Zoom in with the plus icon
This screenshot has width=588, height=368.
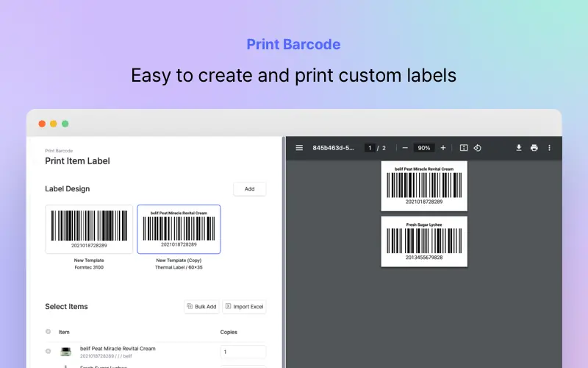(443, 148)
